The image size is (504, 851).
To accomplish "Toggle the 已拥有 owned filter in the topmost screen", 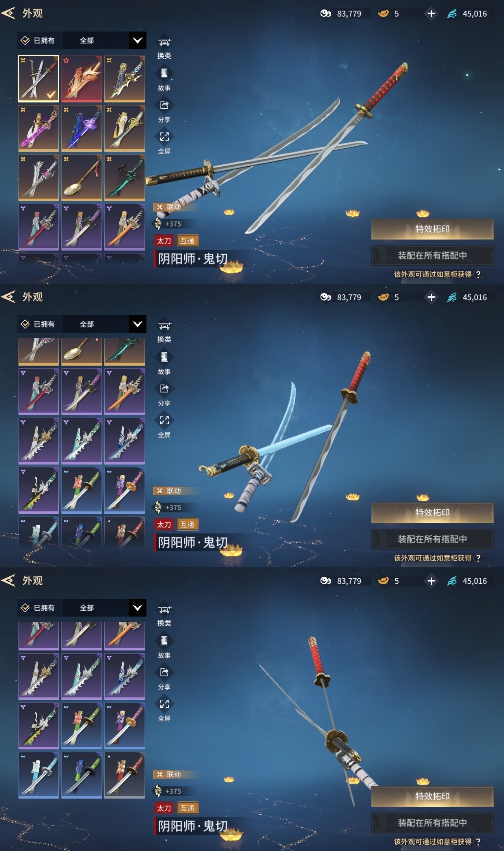I will pyautogui.click(x=39, y=40).
